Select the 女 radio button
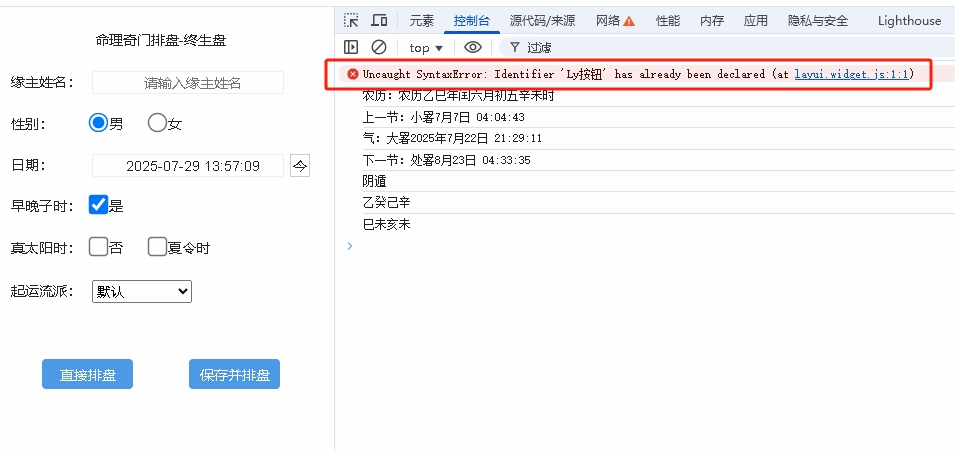 click(157, 123)
